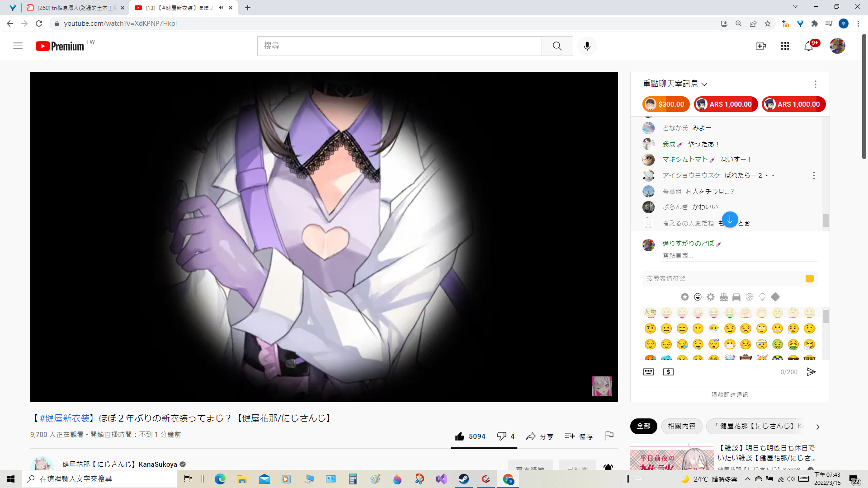Click the 搜尋表情符號 emoji search field
The image size is (868, 488).
723,279
